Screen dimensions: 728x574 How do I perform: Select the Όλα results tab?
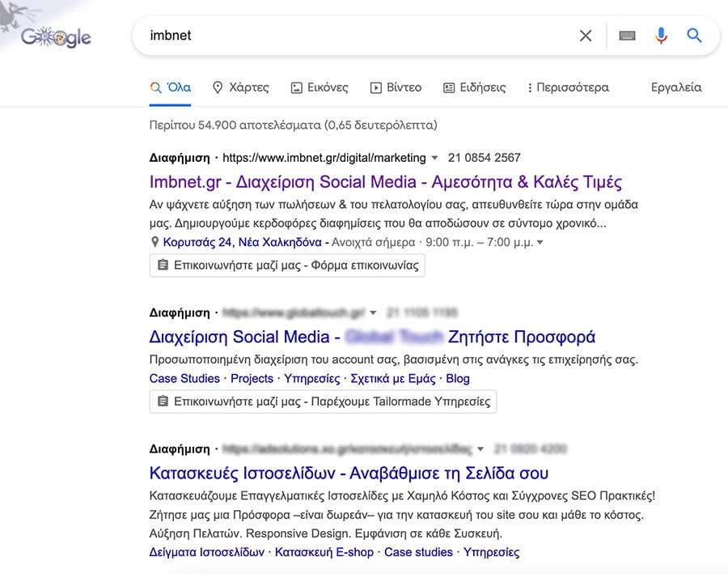(174, 87)
